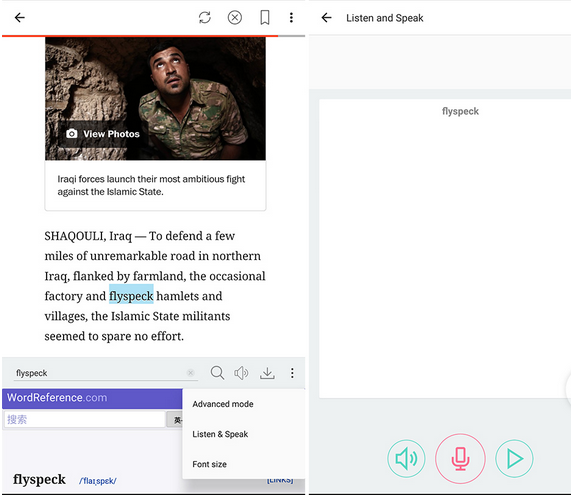The image size is (571, 495).
Task: Open the browser overflow menu
Action: [x=291, y=17]
